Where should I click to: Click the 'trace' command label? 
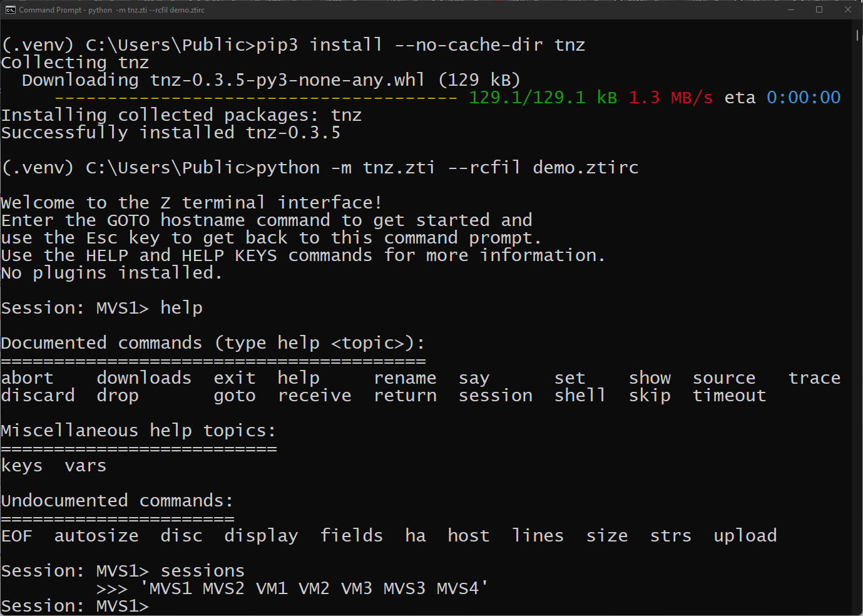point(814,377)
